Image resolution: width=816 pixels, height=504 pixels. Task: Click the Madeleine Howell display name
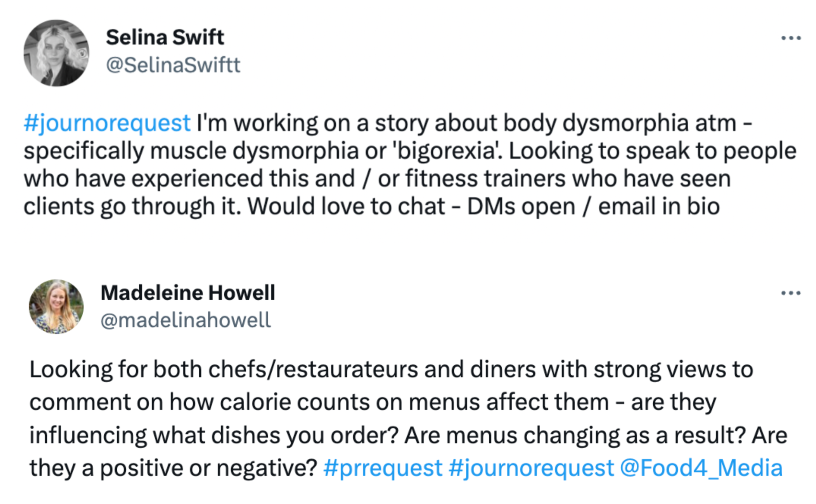point(188,293)
